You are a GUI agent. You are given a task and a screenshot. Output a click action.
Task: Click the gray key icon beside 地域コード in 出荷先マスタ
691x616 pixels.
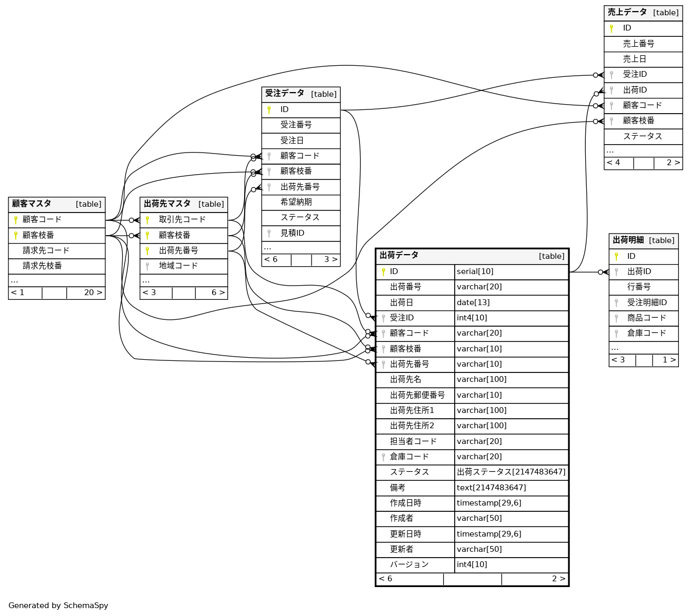click(147, 266)
